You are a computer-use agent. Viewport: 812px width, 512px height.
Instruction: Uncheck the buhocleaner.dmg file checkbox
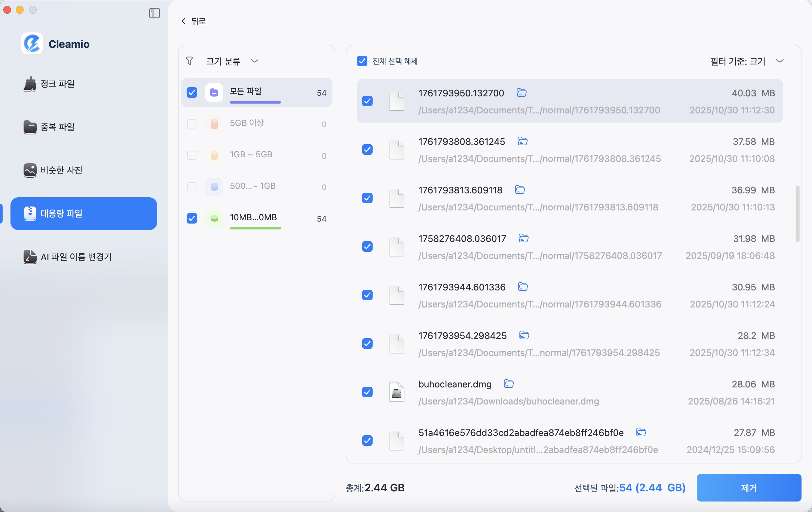coord(367,392)
